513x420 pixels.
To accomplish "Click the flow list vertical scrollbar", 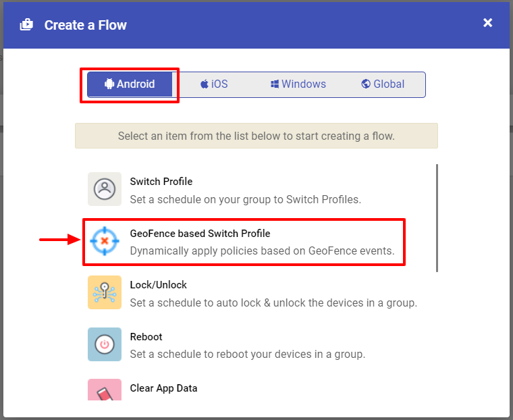I will [x=437, y=218].
